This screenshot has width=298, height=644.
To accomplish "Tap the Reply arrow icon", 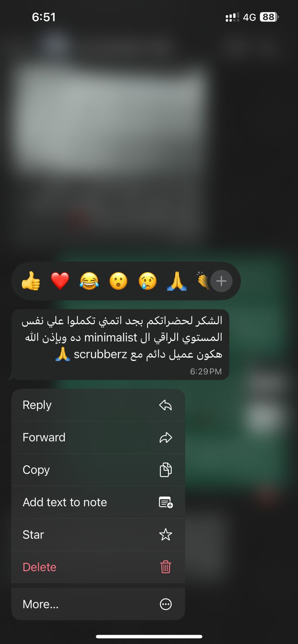I will [x=166, y=405].
